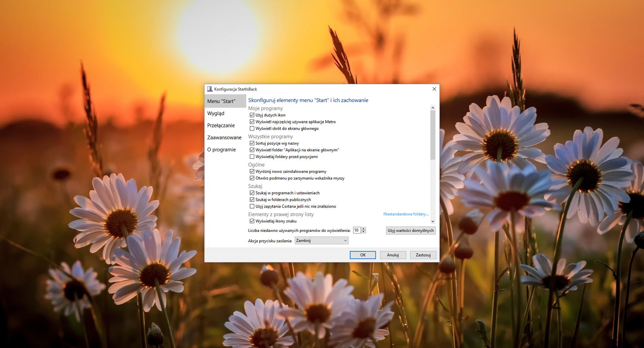The width and height of the screenshot is (644, 348).
Task: Uncheck 'Szukaj w folderach publicznych'
Action: (x=252, y=200)
